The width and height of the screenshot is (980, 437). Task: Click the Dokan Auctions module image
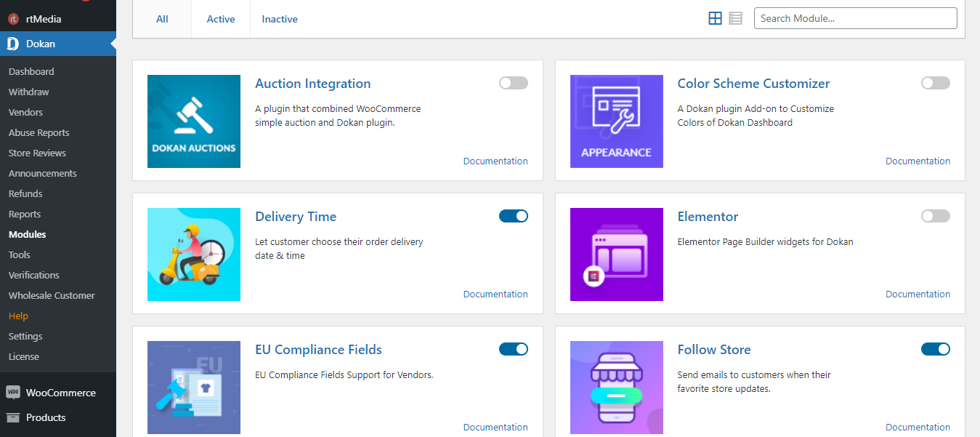194,121
